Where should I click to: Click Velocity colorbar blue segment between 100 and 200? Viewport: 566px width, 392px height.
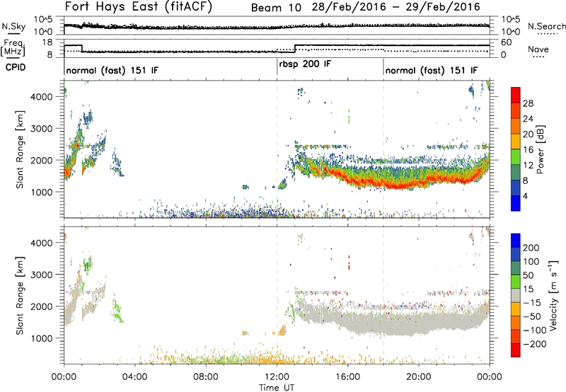516,254
